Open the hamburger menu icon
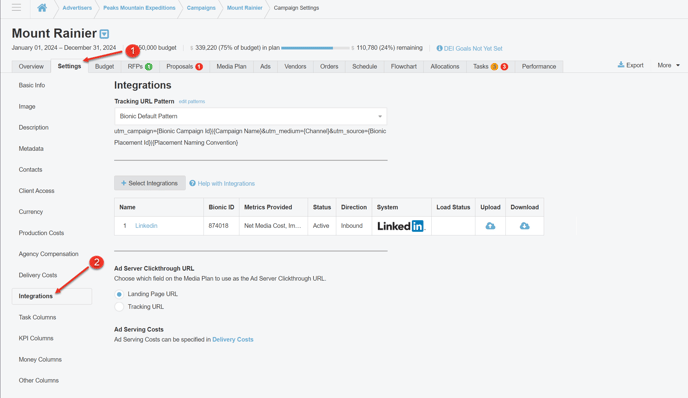Viewport: 688px width, 398px height. click(16, 7)
